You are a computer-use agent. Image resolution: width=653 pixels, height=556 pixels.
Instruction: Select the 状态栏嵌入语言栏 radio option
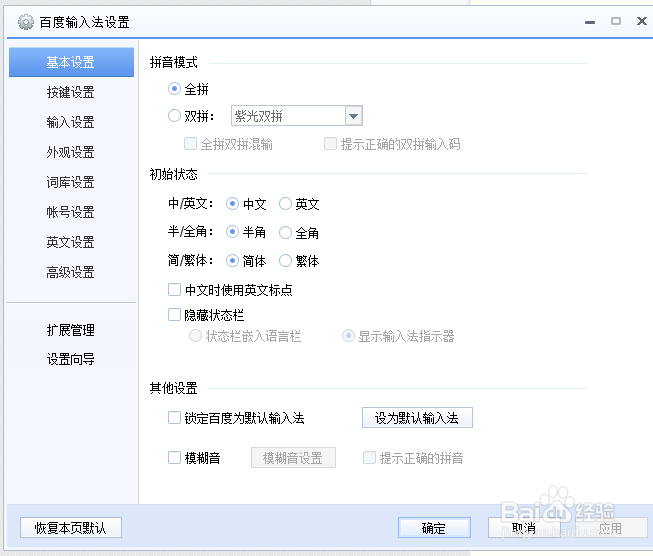(195, 336)
